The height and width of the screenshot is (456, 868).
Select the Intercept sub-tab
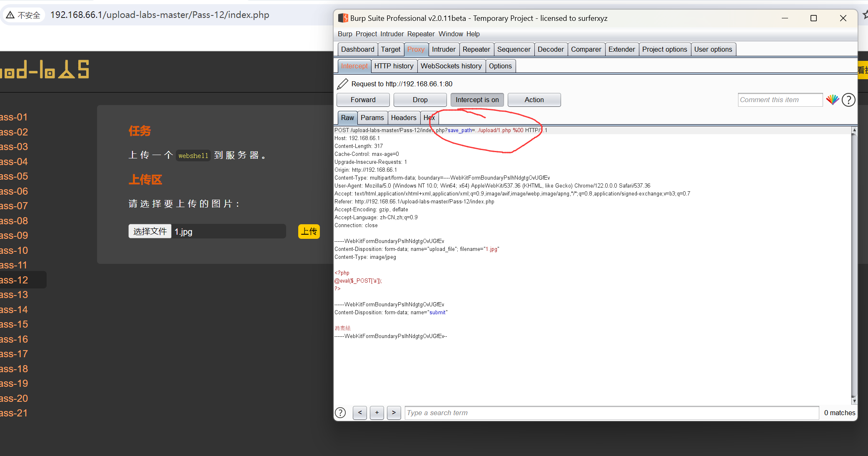354,66
